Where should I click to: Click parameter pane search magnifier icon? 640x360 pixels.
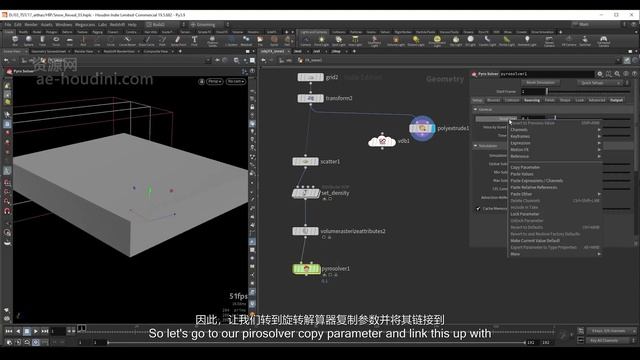tap(617, 74)
